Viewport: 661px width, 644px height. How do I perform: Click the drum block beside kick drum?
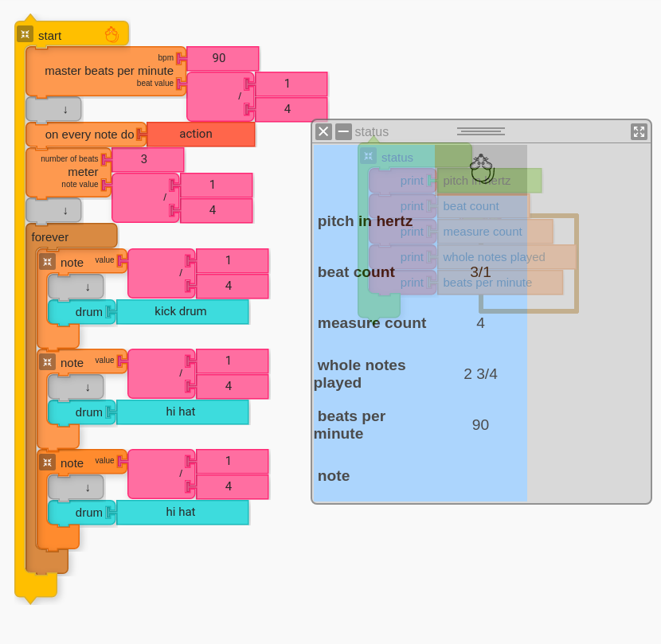point(81,312)
